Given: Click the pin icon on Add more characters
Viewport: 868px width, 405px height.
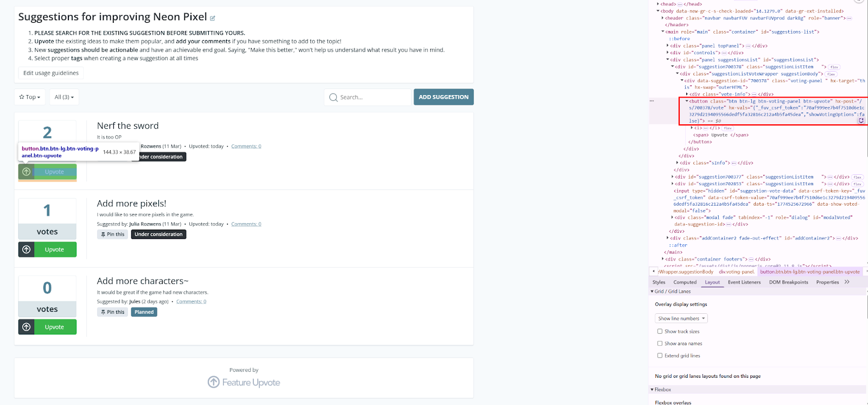Looking at the screenshot, I should click(103, 312).
